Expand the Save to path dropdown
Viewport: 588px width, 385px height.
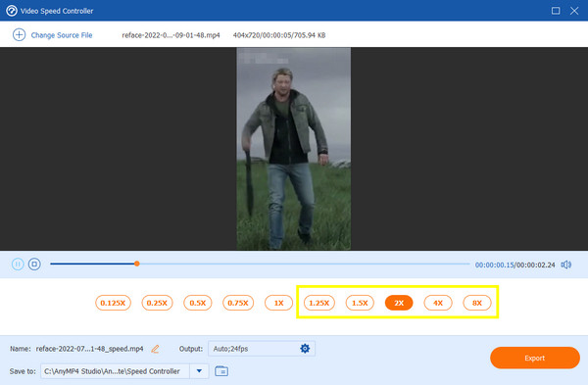[199, 371]
